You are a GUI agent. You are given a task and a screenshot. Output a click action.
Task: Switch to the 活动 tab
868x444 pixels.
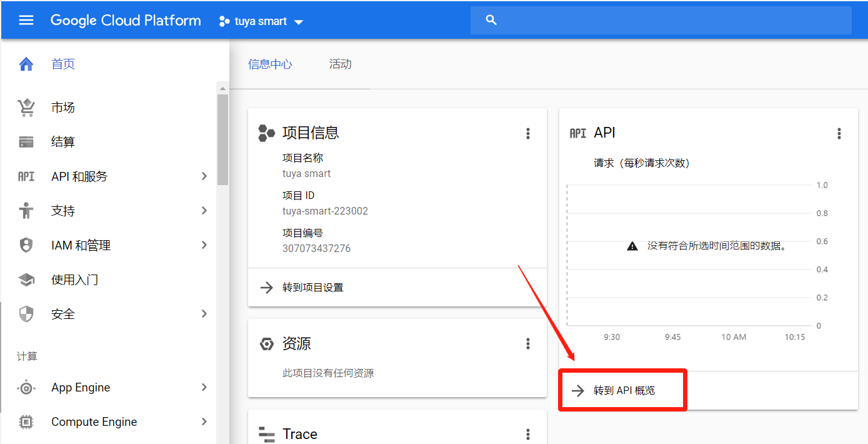(341, 64)
